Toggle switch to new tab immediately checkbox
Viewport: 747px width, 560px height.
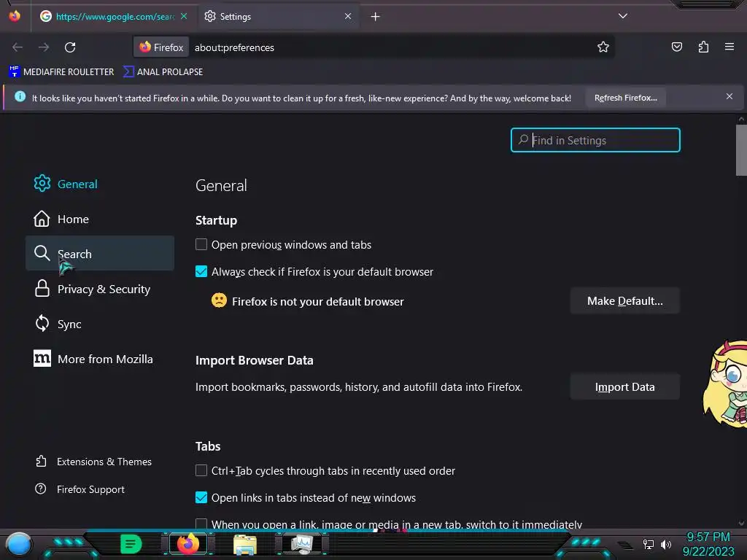[201, 524]
